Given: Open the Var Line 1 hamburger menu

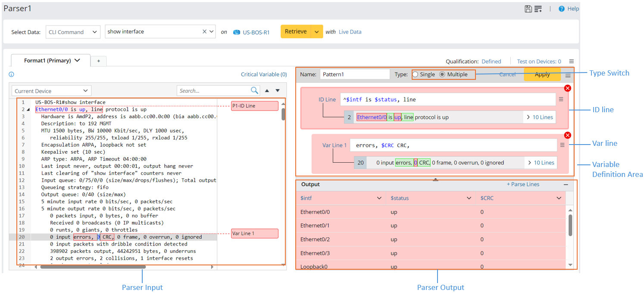Looking at the screenshot, I should pyautogui.click(x=562, y=145).
